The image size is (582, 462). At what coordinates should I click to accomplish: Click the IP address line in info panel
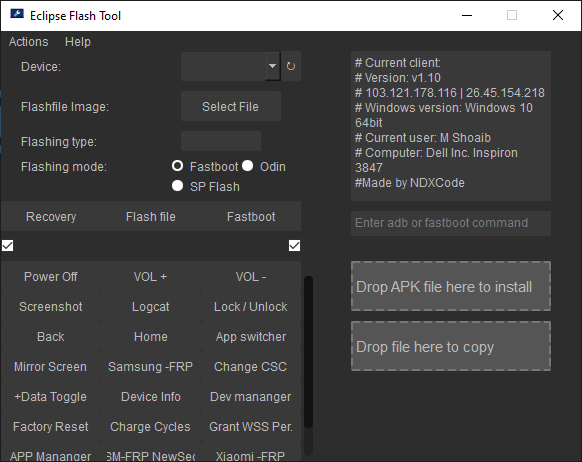(x=449, y=93)
